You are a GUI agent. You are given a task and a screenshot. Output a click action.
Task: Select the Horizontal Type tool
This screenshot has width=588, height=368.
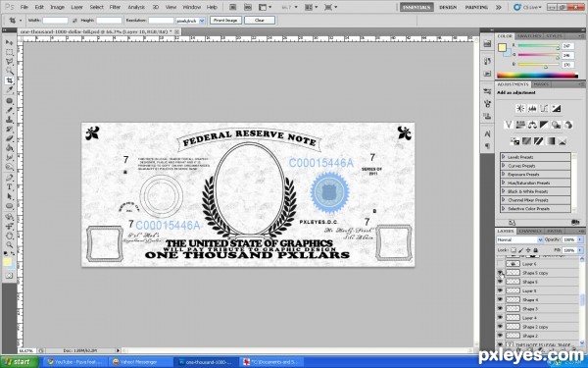(x=10, y=186)
